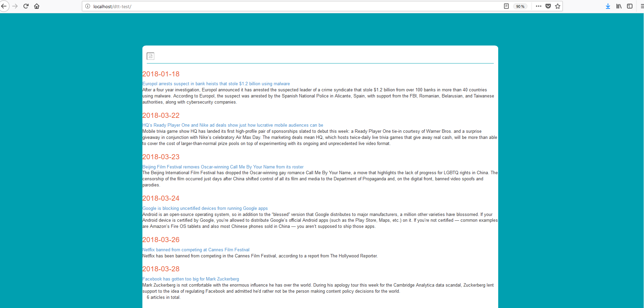Open the downloads panel
Image resolution: width=644 pixels, height=308 pixels.
click(x=608, y=6)
